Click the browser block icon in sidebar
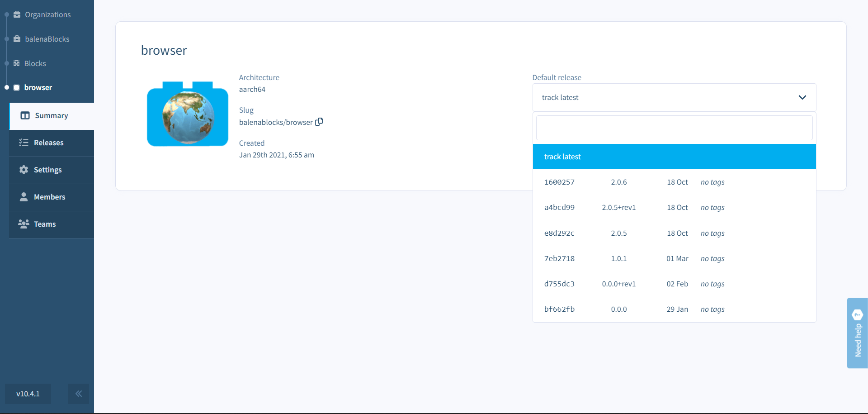 click(x=16, y=87)
